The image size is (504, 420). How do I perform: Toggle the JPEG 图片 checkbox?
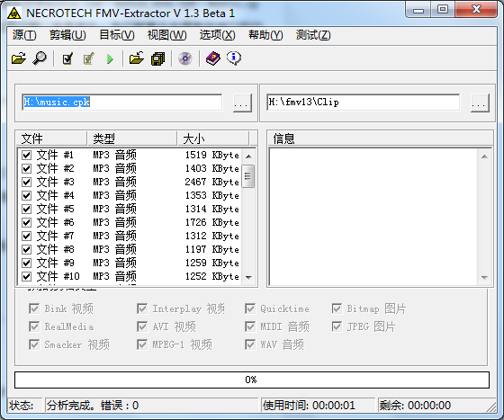point(337,326)
